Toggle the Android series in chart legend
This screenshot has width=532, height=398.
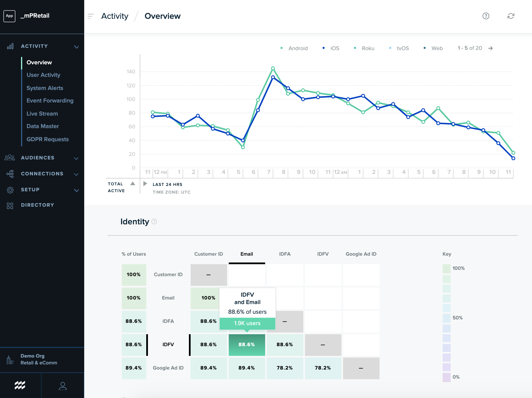coord(294,48)
